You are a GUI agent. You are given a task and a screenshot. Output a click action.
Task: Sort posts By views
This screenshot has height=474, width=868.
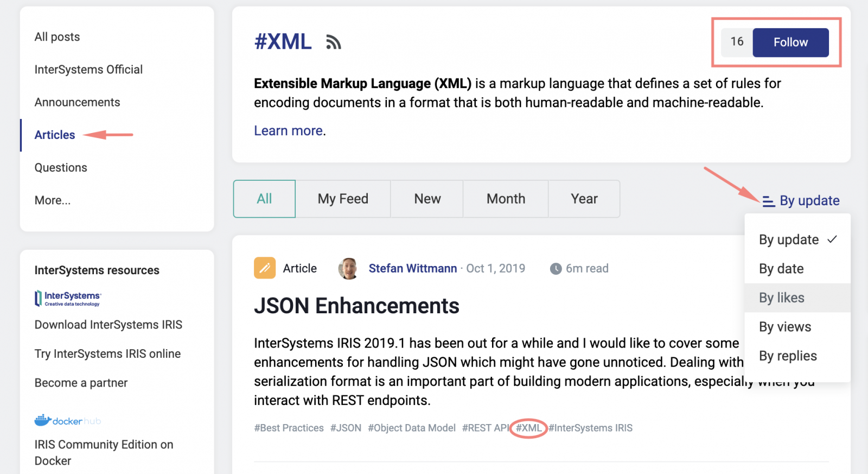point(785,327)
